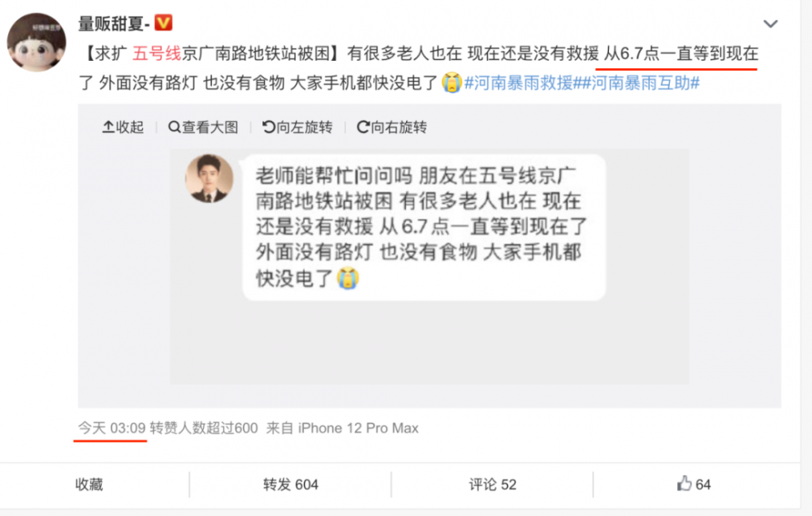The height and width of the screenshot is (516, 812).
Task: Open the 量贩甜夏- username profile link
Action: [x=114, y=24]
